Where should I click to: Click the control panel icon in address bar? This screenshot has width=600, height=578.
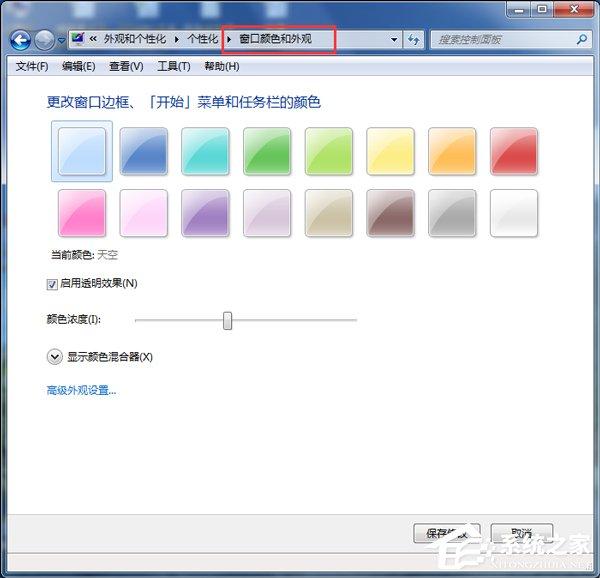coord(78,39)
